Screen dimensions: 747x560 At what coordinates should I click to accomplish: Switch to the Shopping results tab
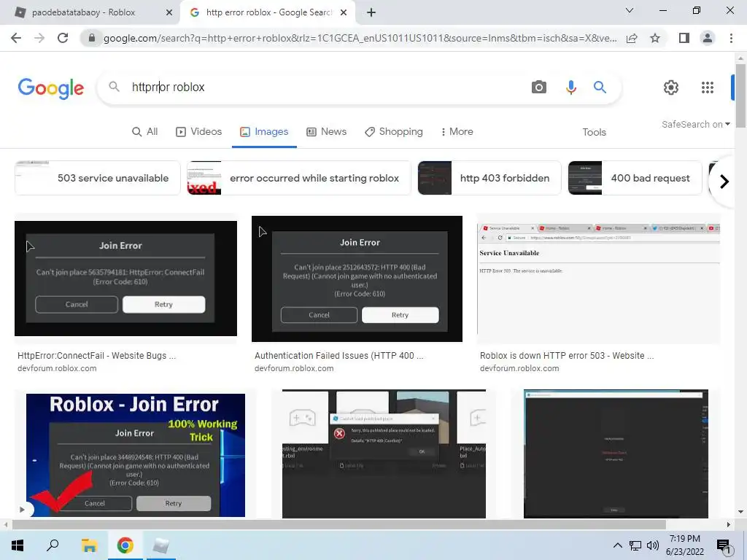click(393, 132)
